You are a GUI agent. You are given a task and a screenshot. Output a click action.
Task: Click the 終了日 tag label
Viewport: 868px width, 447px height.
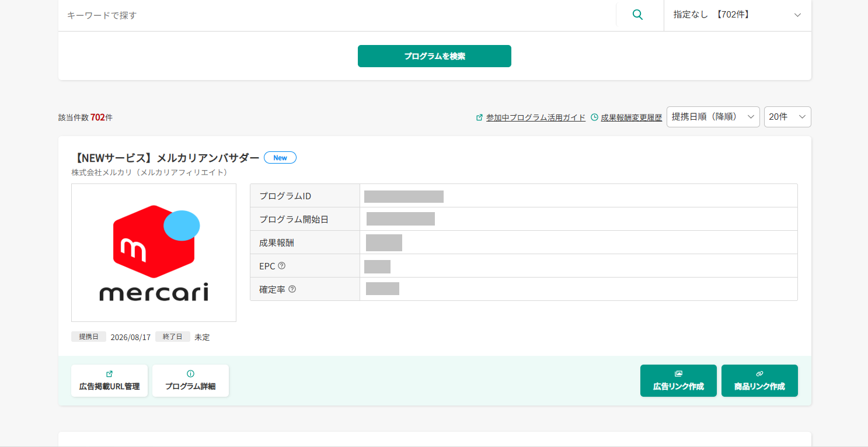pos(173,337)
